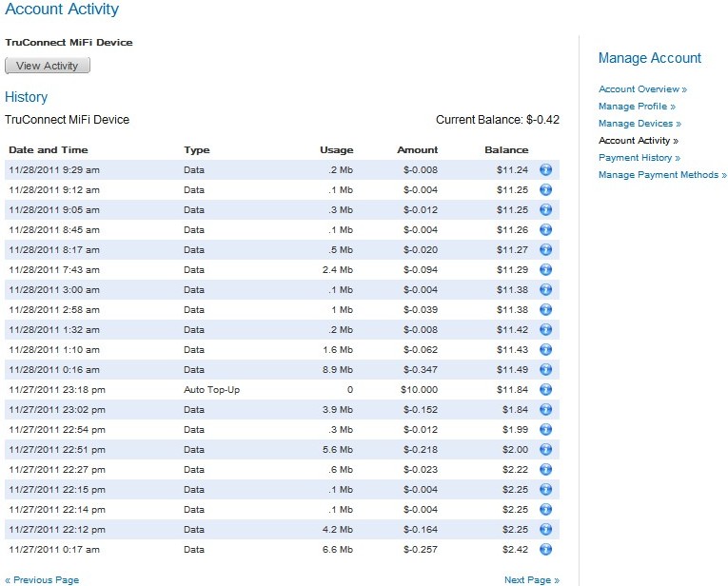The width and height of the screenshot is (728, 586).
Task: Open info icon for 11/28/2011 3:00 am row
Action: (545, 289)
